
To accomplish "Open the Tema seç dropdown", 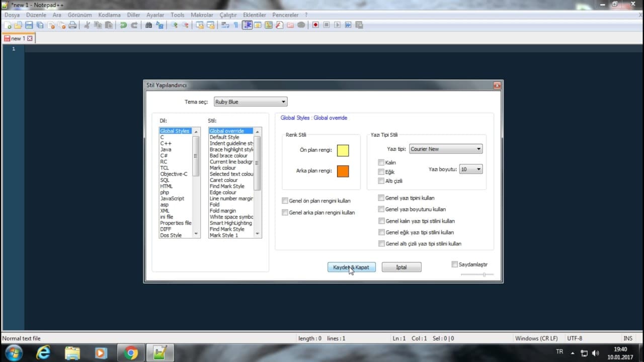I will 250,102.
